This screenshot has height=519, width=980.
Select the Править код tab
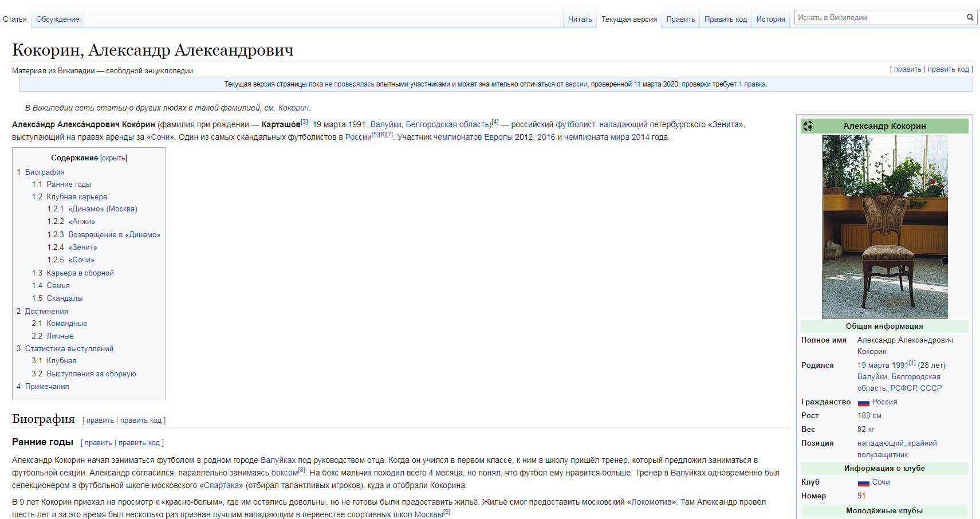pos(725,19)
